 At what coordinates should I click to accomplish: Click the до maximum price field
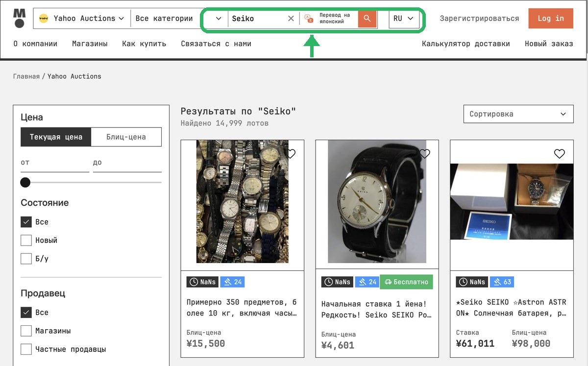coord(127,163)
